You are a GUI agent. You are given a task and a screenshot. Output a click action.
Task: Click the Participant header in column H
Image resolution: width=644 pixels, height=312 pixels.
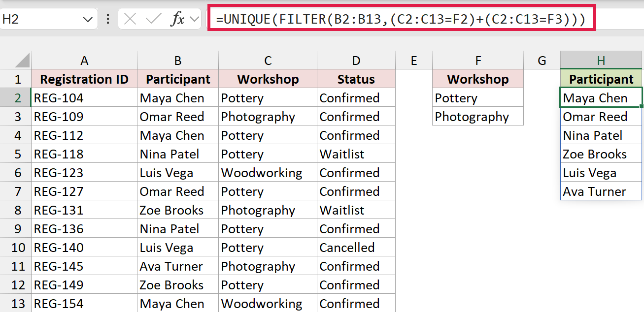click(x=601, y=79)
